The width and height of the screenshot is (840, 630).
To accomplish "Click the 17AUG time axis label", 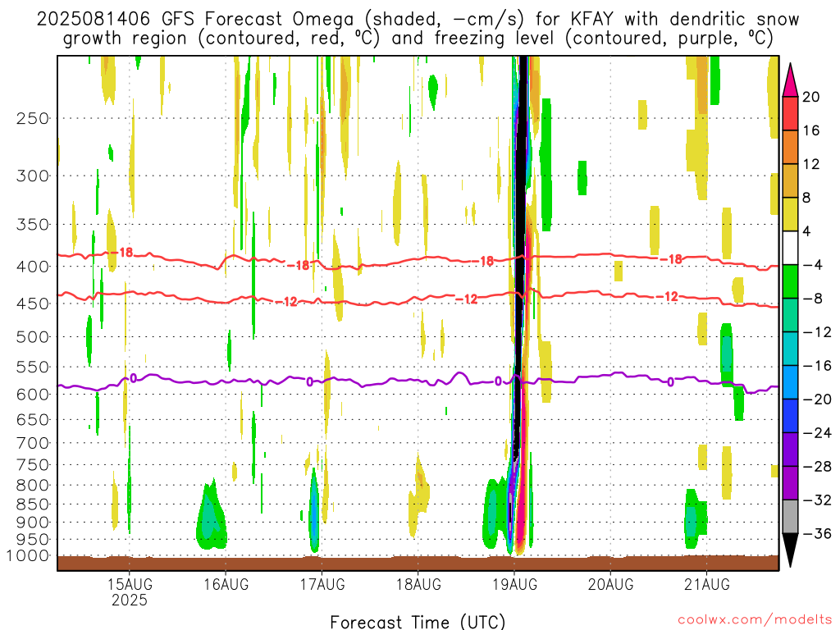I will (x=322, y=584).
